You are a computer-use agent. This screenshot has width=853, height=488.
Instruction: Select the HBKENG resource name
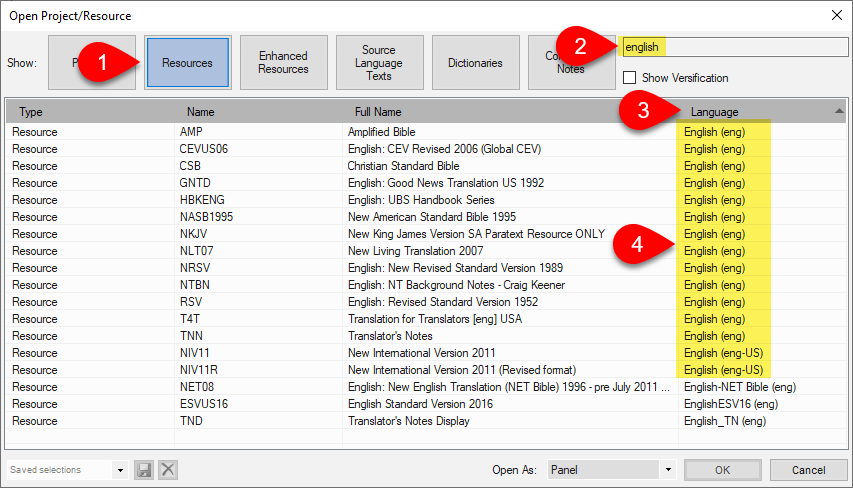(202, 200)
